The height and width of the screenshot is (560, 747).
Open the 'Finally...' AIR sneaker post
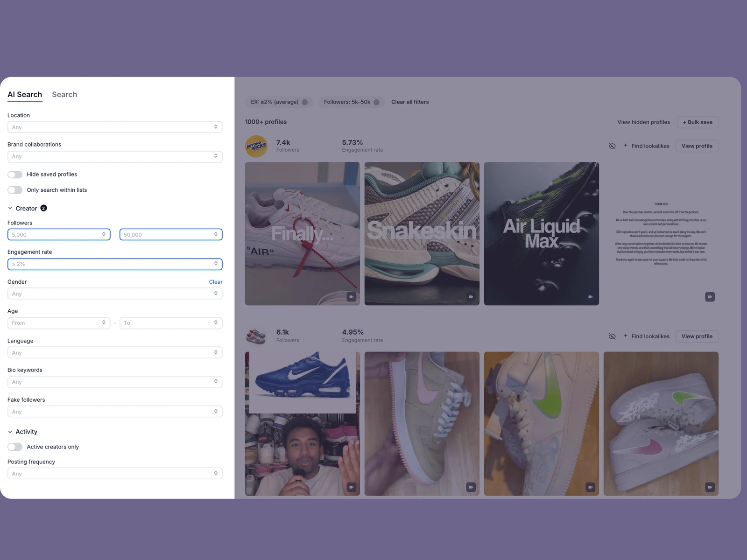coord(303,233)
